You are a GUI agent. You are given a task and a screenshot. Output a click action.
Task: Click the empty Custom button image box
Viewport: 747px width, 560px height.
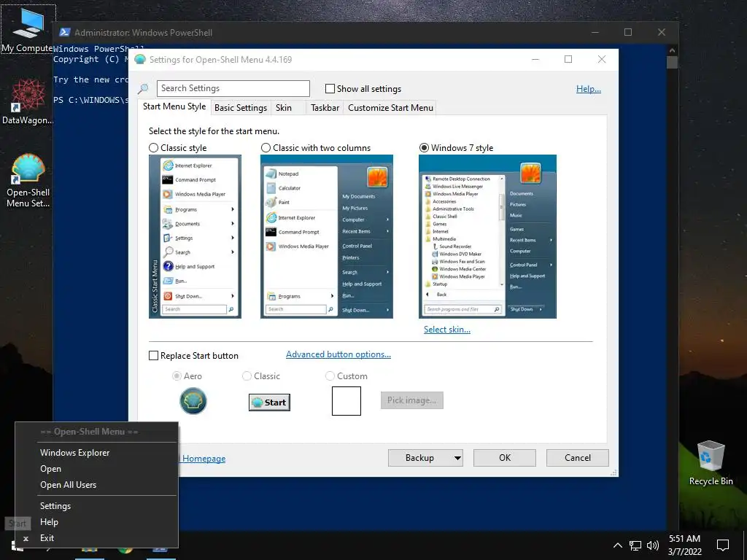(x=347, y=401)
